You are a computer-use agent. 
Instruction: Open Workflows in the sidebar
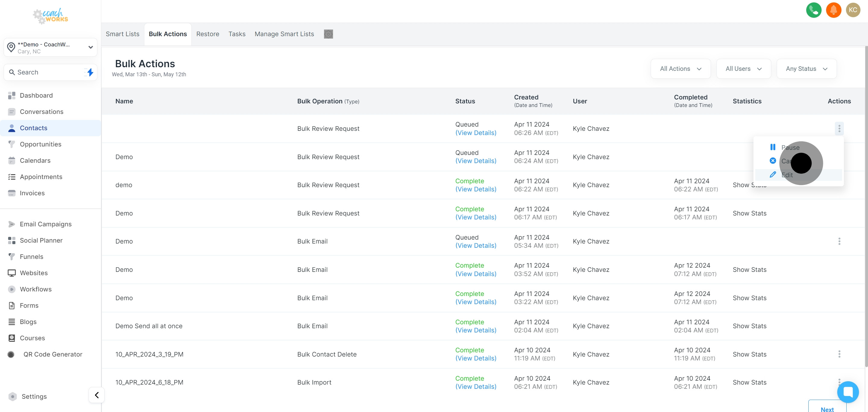36,289
